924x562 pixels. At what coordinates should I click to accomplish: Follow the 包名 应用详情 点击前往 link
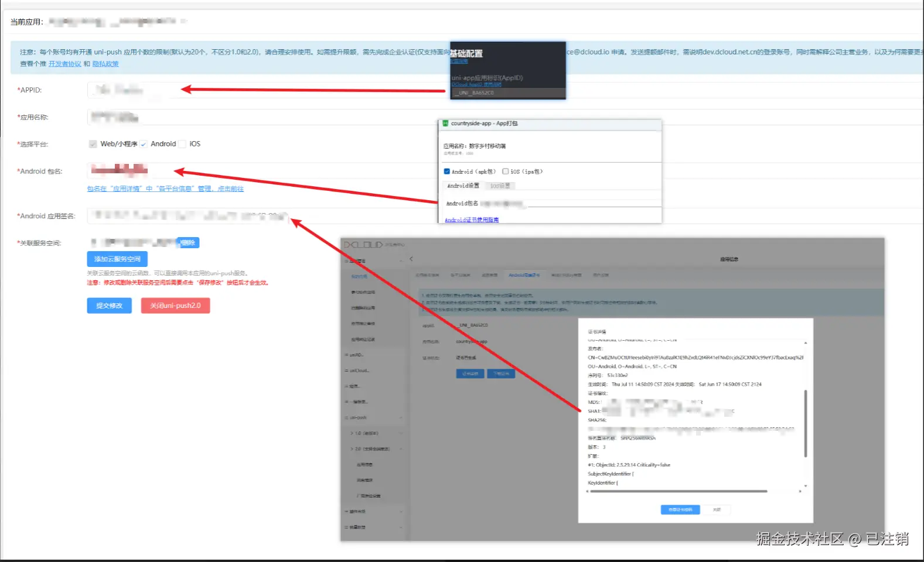point(165,189)
